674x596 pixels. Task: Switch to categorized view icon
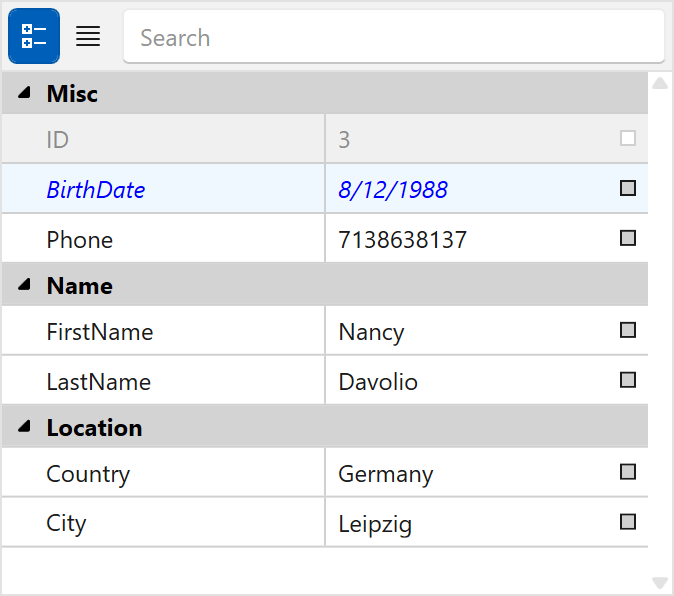coord(34,37)
